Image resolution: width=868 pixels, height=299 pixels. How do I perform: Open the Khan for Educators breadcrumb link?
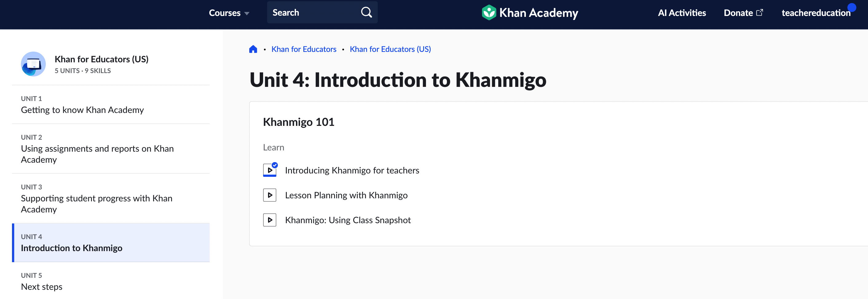click(x=304, y=49)
